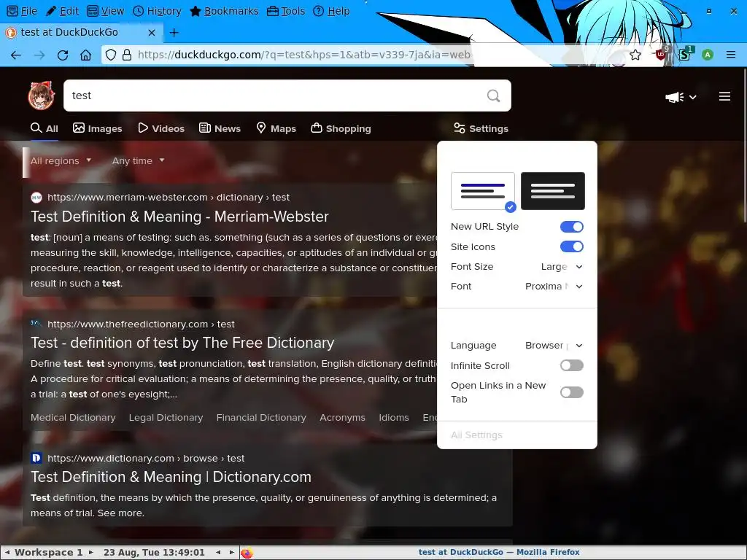The height and width of the screenshot is (560, 747).
Task: Open the Medical Dictionary sublink
Action: (73, 418)
